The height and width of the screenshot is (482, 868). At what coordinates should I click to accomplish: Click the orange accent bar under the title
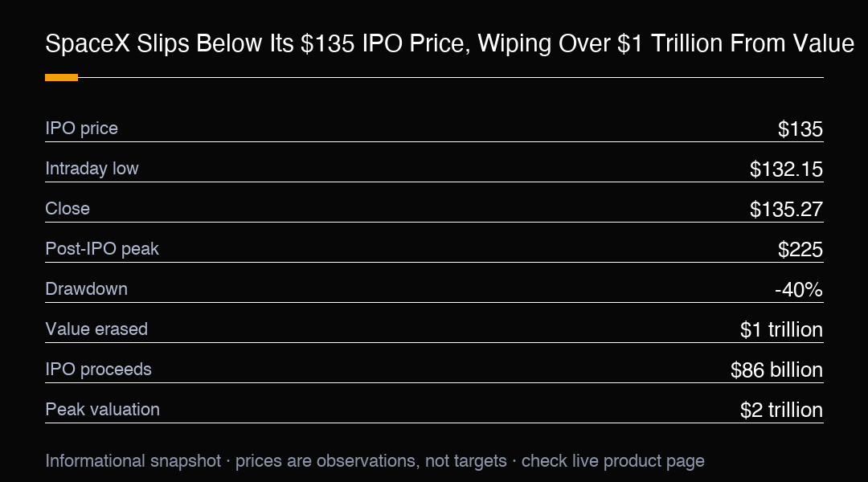pos(61,77)
